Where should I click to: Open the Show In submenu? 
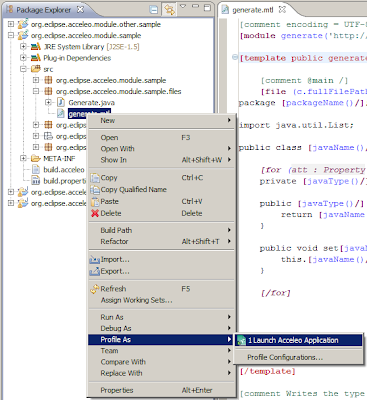pos(161,160)
